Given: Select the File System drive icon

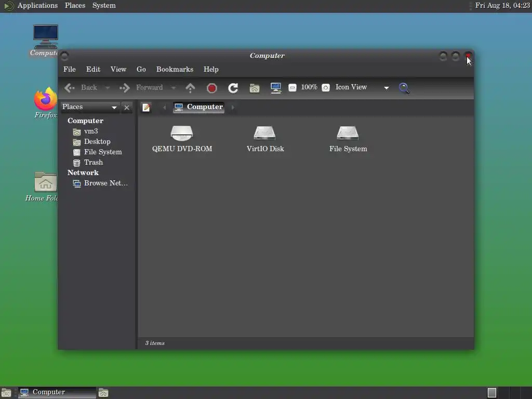Looking at the screenshot, I should click(348, 138).
